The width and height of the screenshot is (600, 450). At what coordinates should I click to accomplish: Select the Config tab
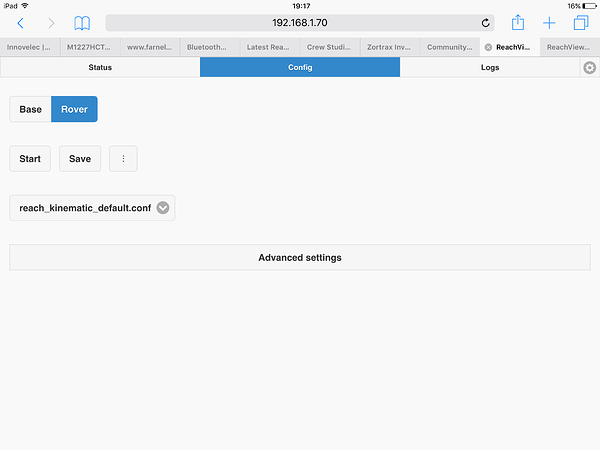(x=300, y=67)
